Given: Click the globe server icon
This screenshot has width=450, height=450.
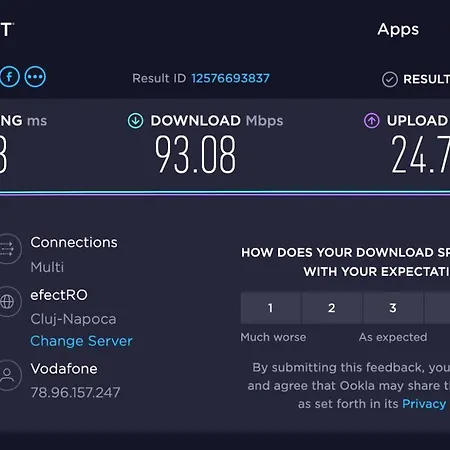Looking at the screenshot, I should pyautogui.click(x=8, y=302).
